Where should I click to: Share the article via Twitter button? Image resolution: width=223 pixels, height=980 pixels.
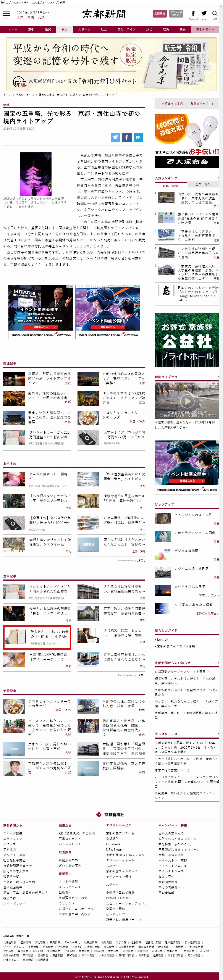116,137
